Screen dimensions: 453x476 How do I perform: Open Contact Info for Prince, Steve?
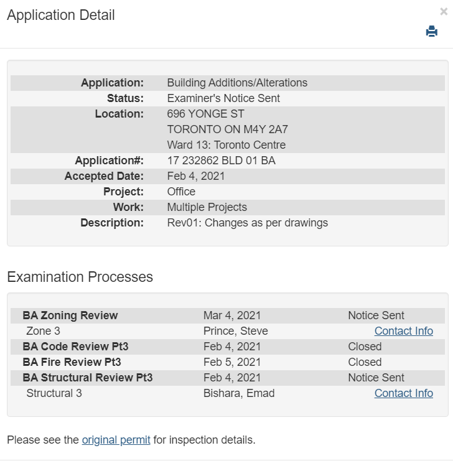(x=403, y=331)
